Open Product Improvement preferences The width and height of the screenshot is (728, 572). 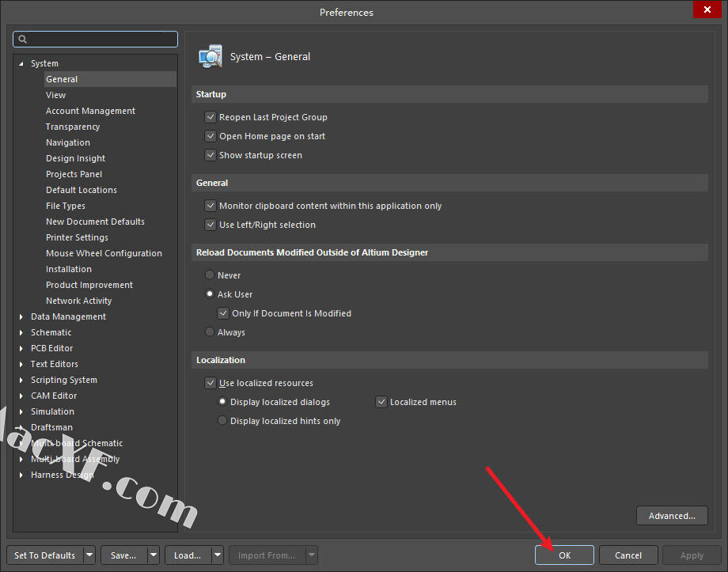point(89,285)
